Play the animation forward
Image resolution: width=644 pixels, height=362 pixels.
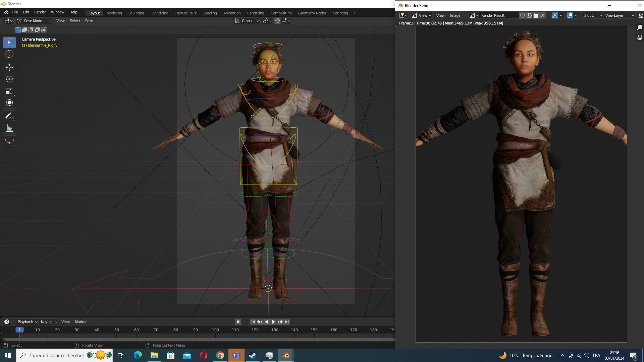pos(273,322)
